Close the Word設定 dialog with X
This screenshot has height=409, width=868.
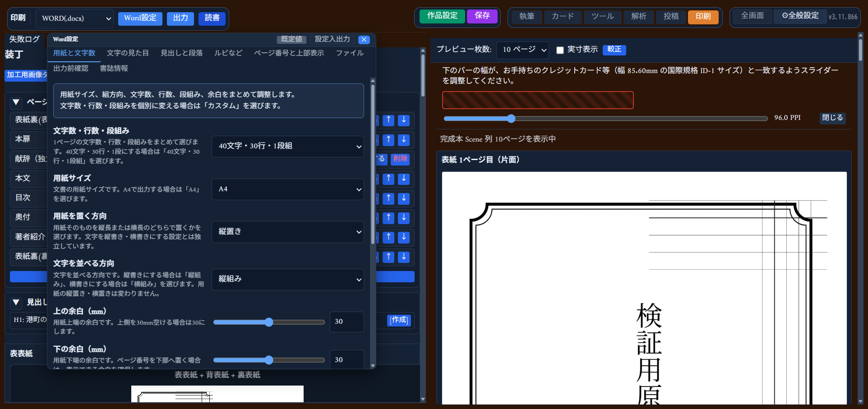pos(364,40)
